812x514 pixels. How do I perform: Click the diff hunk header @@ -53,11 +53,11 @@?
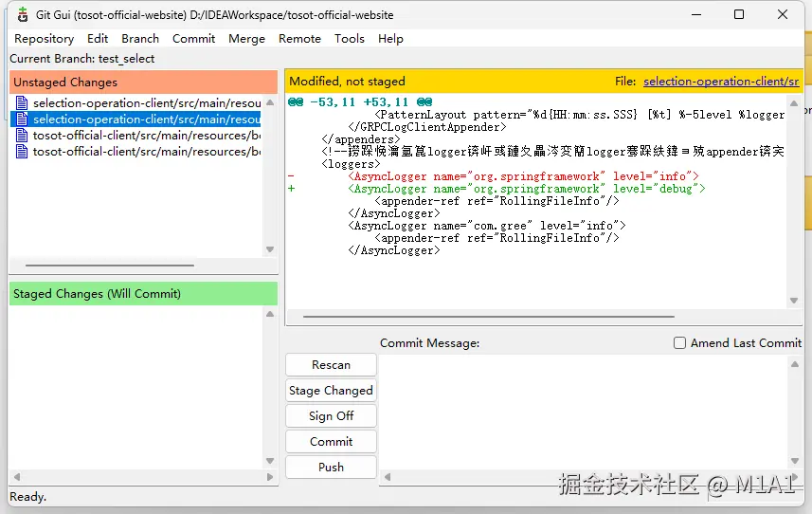360,102
